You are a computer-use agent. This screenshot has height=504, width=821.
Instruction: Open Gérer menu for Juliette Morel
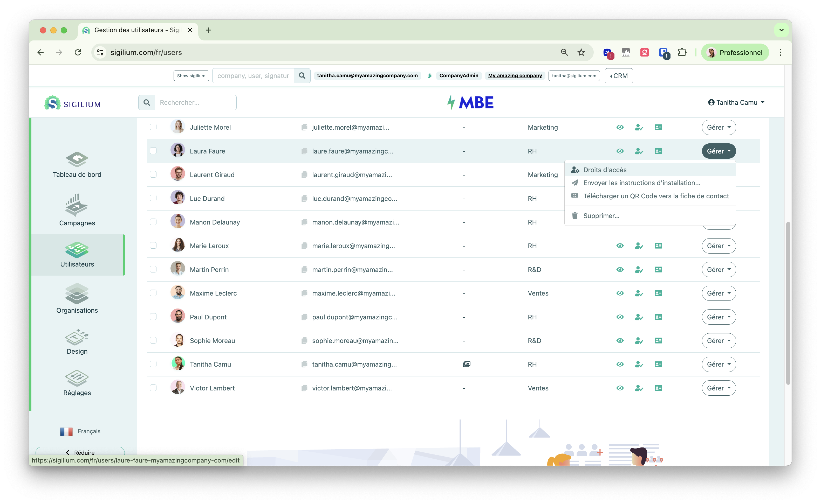pos(719,127)
